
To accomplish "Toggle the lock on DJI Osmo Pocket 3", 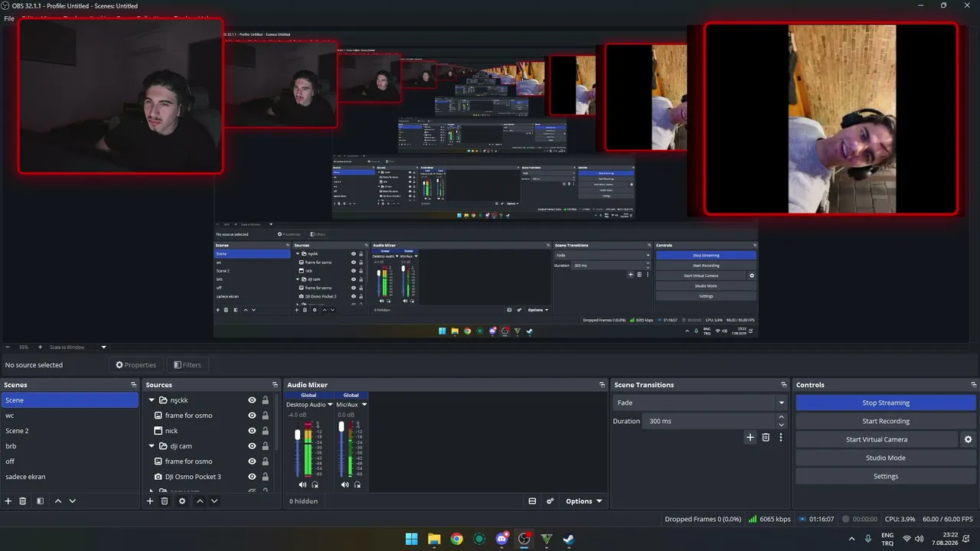I will (266, 477).
